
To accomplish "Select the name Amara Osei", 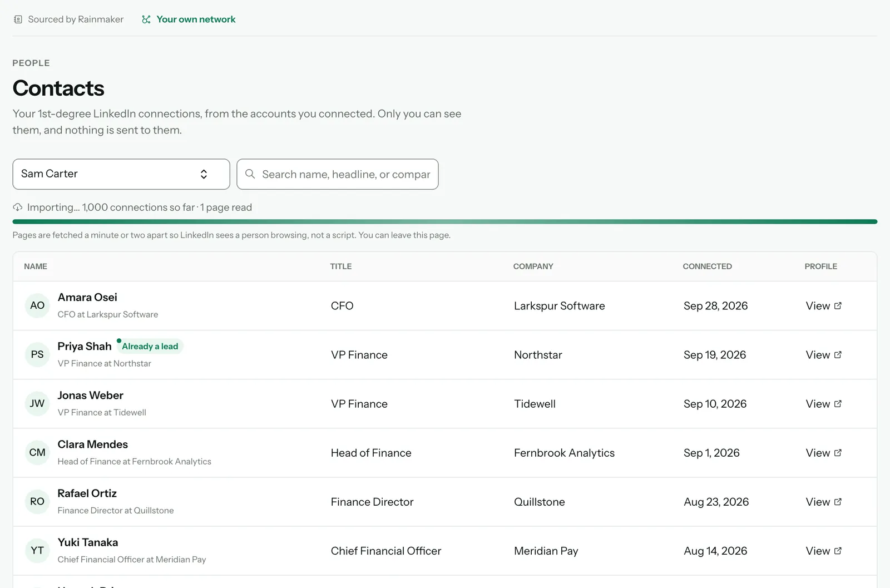I will pyautogui.click(x=87, y=298).
